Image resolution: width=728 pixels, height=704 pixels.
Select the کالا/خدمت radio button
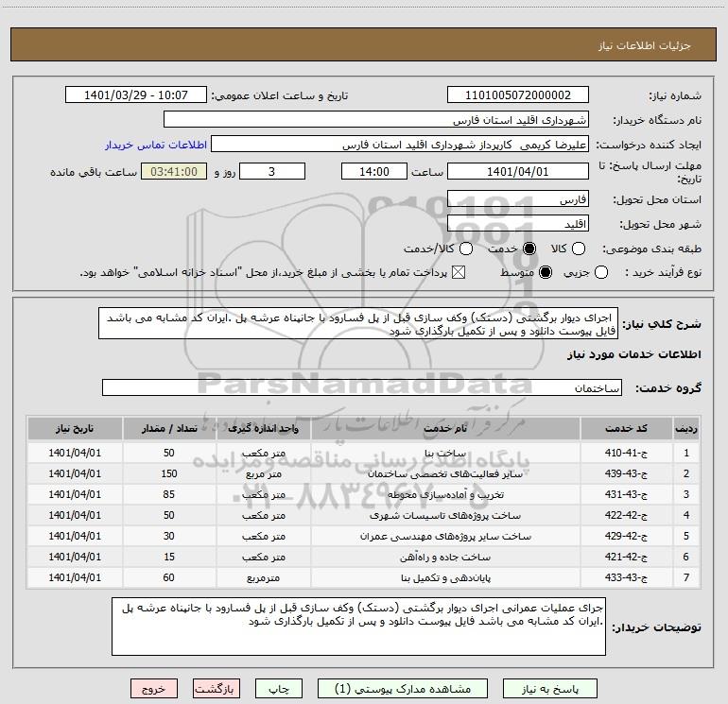466,249
